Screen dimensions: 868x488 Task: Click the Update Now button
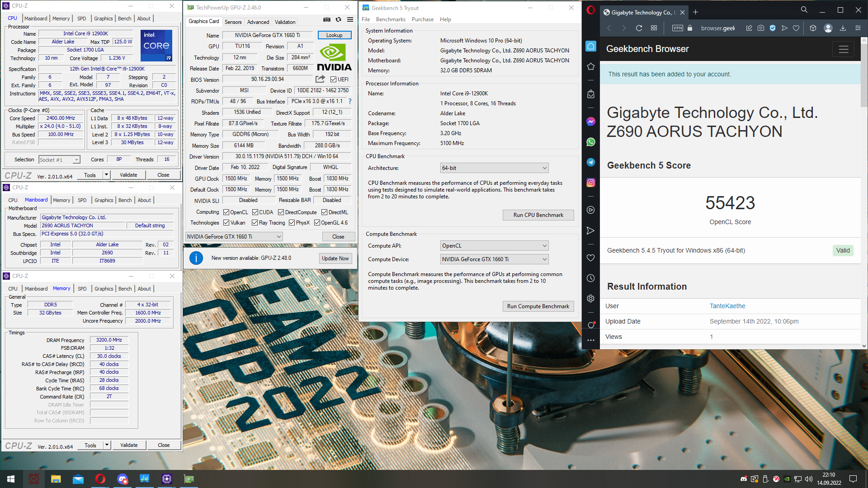click(x=335, y=258)
